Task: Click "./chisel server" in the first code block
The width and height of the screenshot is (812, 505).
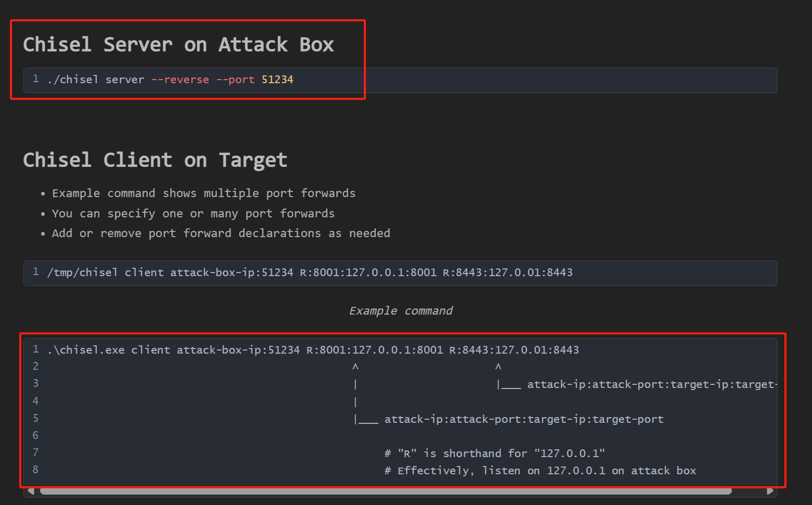Action: coord(96,80)
